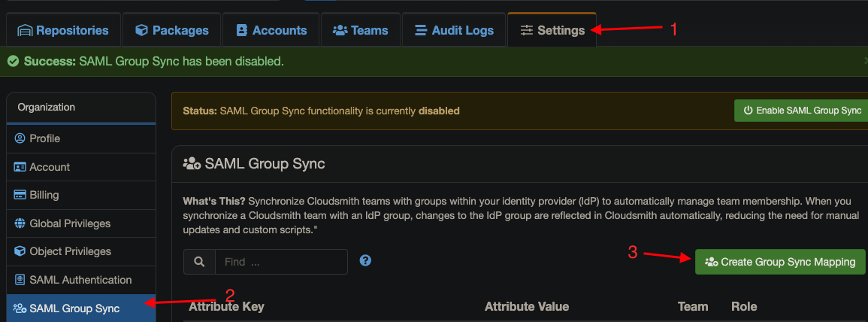Click the "What's This?" description text
Image resolution: width=868 pixels, height=322 pixels.
(x=520, y=215)
